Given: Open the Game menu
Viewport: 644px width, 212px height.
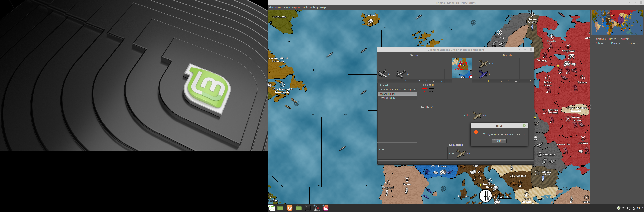Looking at the screenshot, I should [x=286, y=7].
